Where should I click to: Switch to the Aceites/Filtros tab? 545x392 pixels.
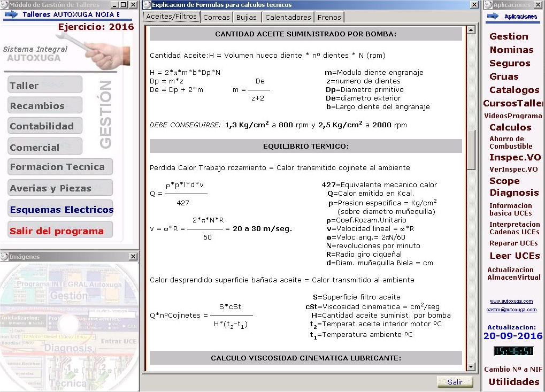tap(171, 17)
